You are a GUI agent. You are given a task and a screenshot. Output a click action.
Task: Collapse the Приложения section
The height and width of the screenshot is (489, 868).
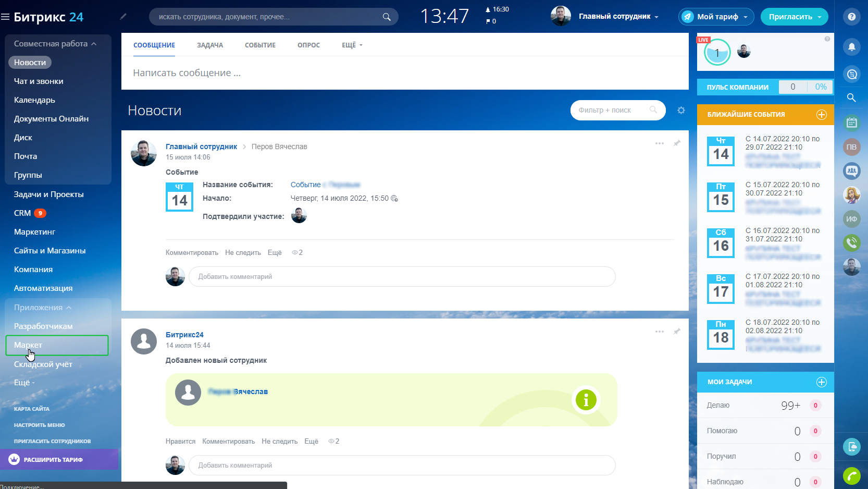(43, 308)
